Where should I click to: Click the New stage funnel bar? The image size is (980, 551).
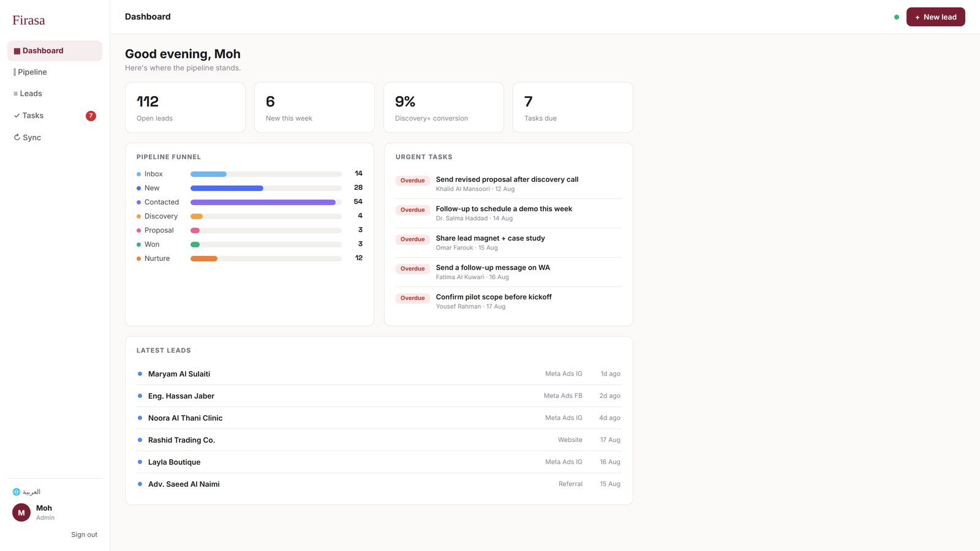click(x=266, y=188)
